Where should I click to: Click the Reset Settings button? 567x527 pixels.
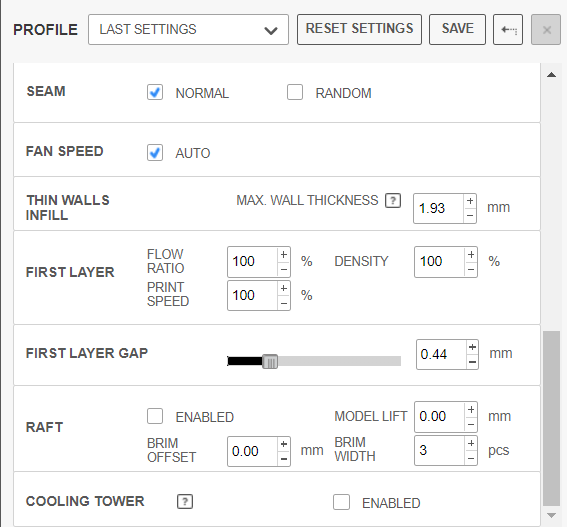[359, 30]
